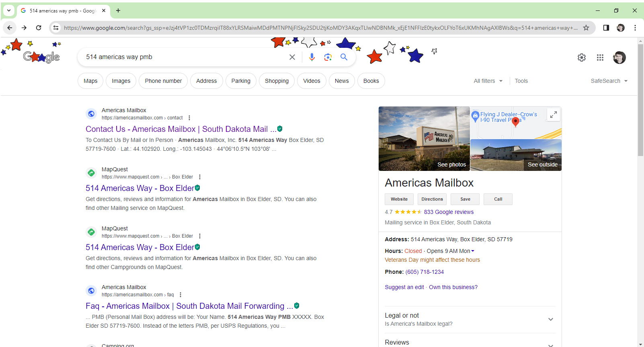Close the '514 americas way pmb' tab

[104, 10]
